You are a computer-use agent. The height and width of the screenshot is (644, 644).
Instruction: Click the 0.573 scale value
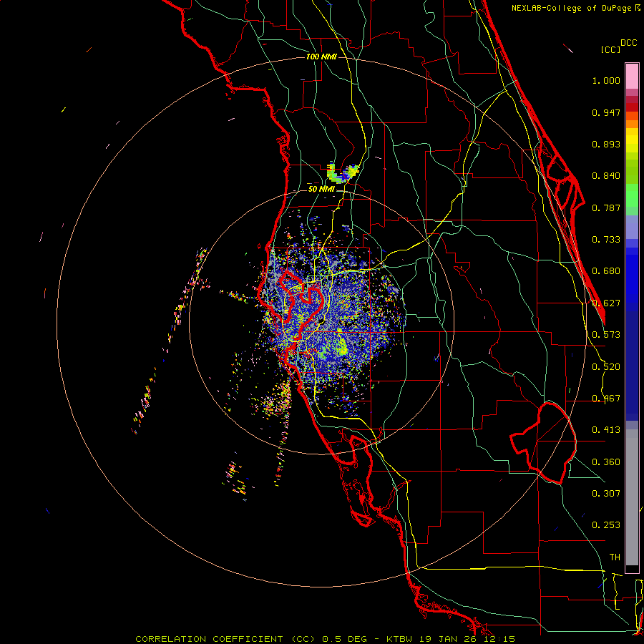tap(606, 335)
